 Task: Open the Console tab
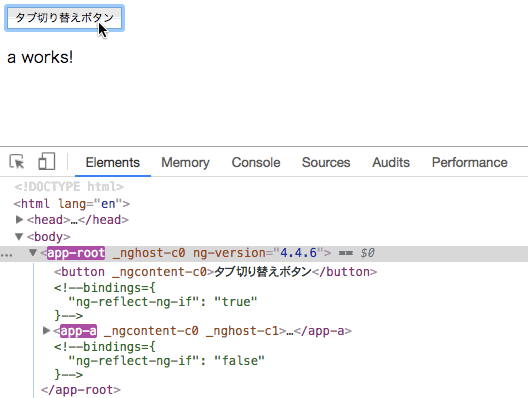point(256,163)
